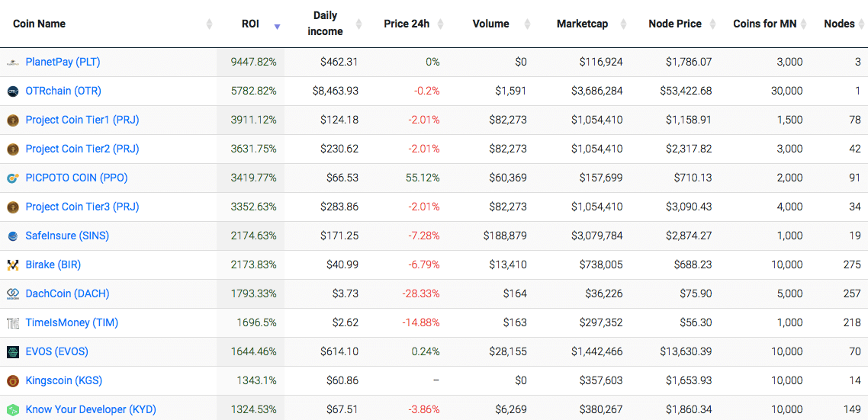Click the EVOS coin logo icon
This screenshot has height=420, width=868.
point(12,352)
